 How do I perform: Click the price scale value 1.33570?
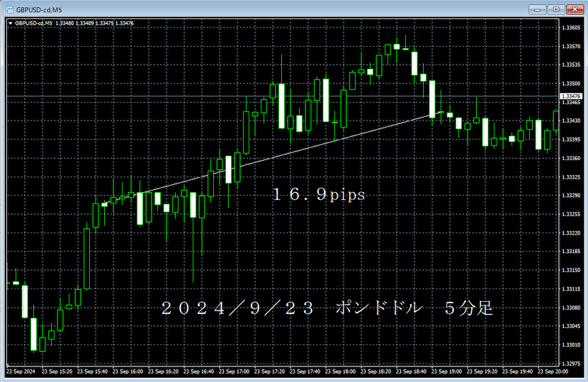571,47
